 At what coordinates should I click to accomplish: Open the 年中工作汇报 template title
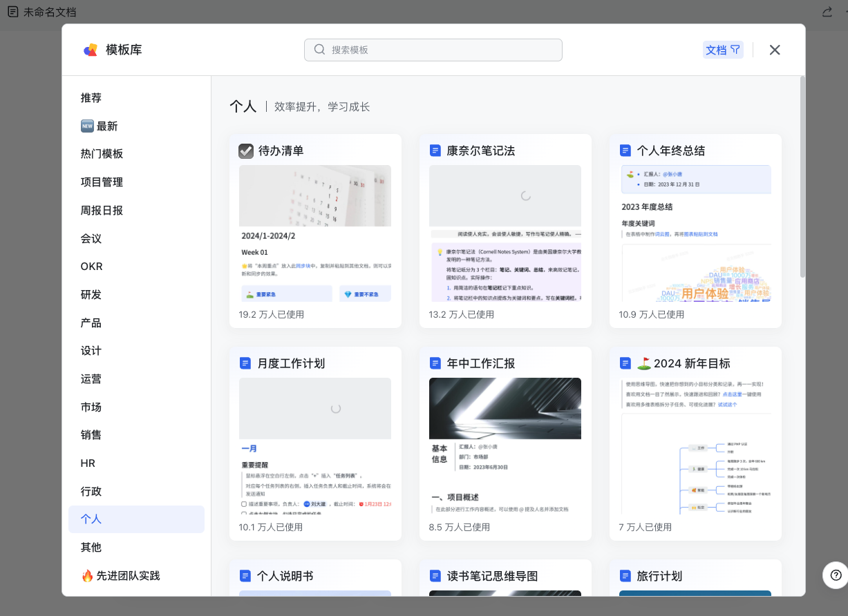480,363
